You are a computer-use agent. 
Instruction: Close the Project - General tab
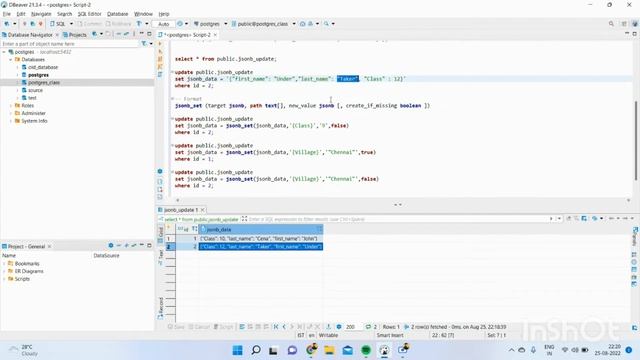click(x=49, y=247)
